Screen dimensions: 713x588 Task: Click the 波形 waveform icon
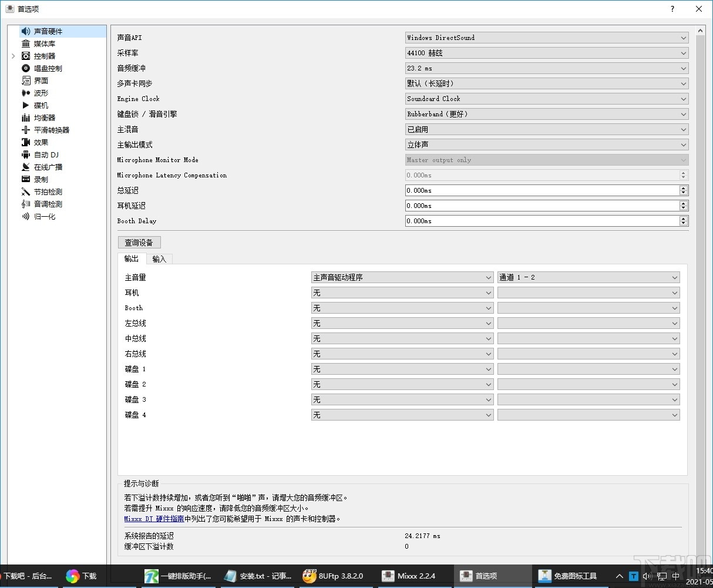26,93
